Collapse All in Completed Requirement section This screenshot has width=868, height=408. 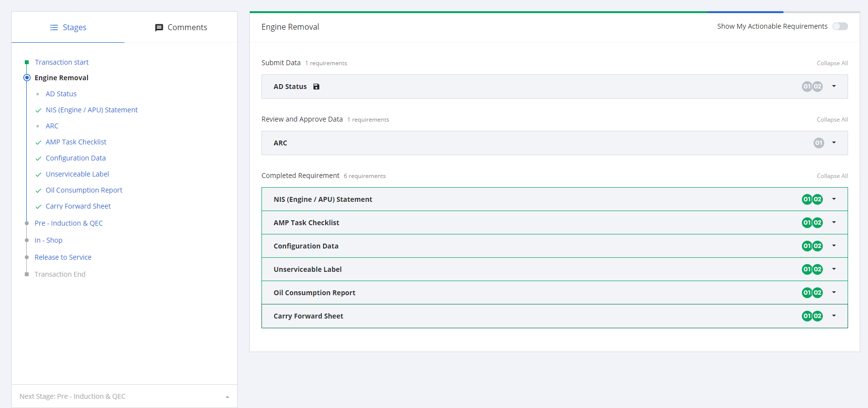832,176
